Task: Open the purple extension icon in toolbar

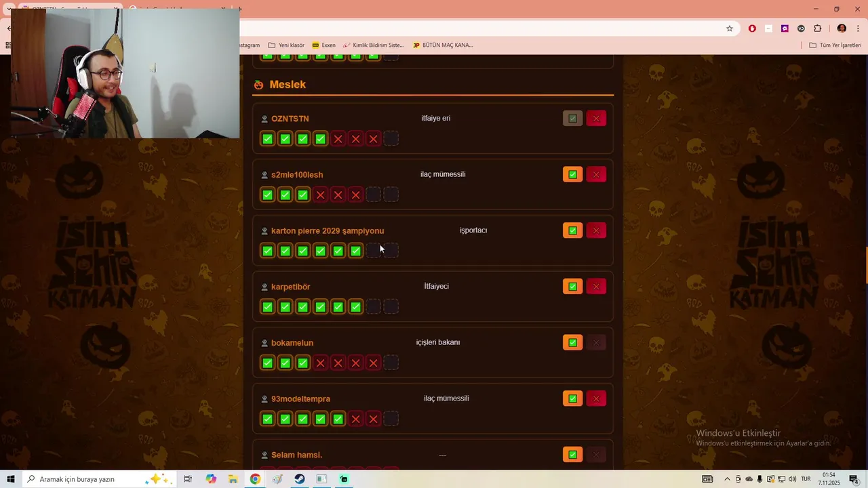Action: pos(785,28)
